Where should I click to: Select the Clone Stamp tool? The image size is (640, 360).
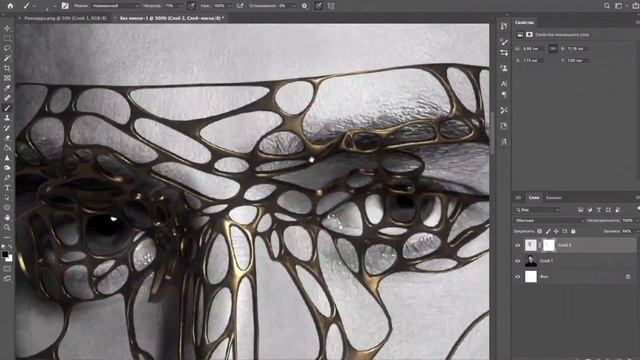click(7, 118)
